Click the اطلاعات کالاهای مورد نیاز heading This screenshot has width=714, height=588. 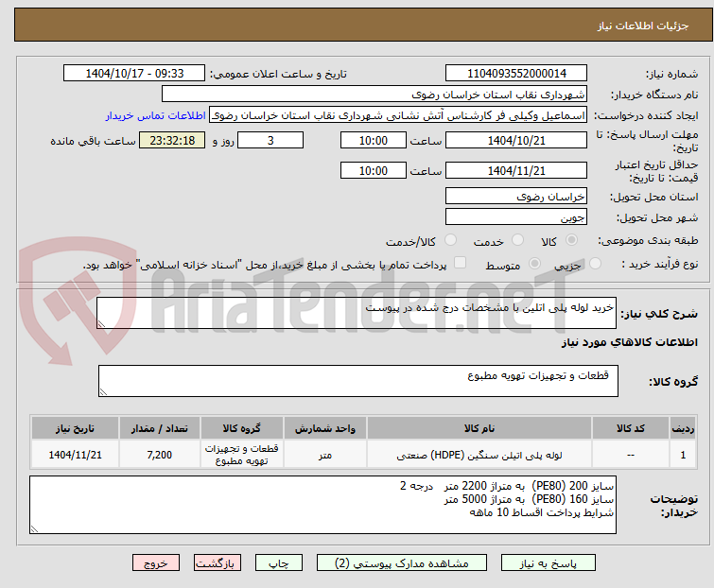[x=629, y=342]
